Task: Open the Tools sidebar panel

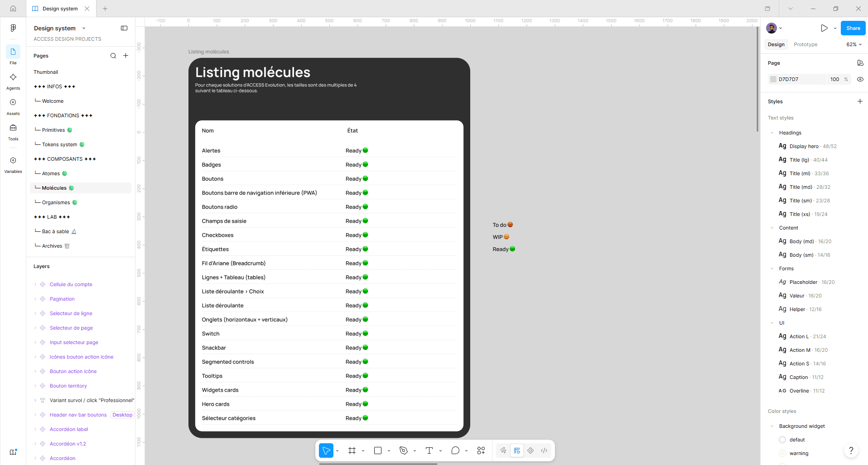Action: point(13,132)
